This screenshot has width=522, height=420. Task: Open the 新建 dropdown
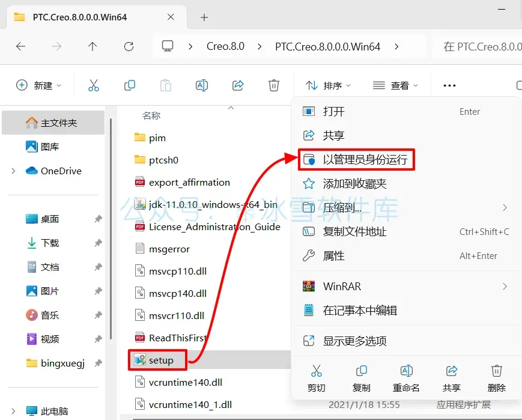click(x=39, y=85)
